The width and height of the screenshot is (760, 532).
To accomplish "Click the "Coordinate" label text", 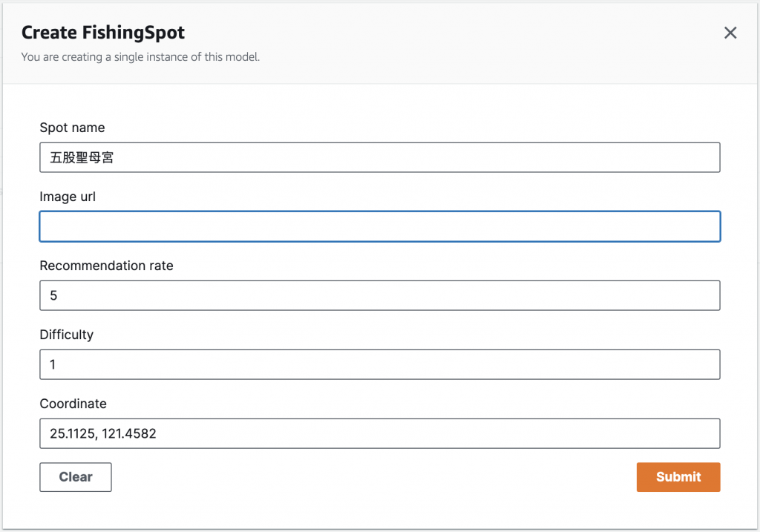I will (73, 404).
